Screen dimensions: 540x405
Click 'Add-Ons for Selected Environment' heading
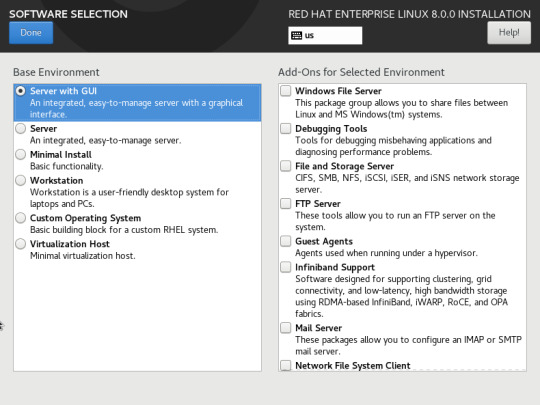(361, 72)
